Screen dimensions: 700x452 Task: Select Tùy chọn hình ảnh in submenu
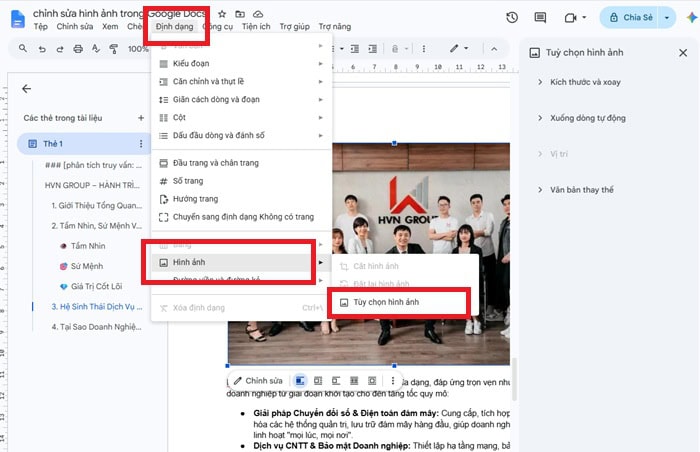405,302
